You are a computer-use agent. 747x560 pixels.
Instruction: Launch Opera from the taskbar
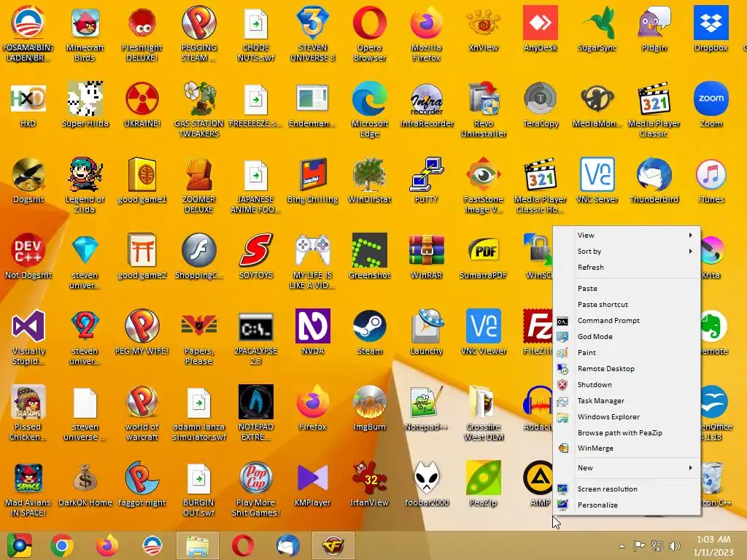pos(242,545)
